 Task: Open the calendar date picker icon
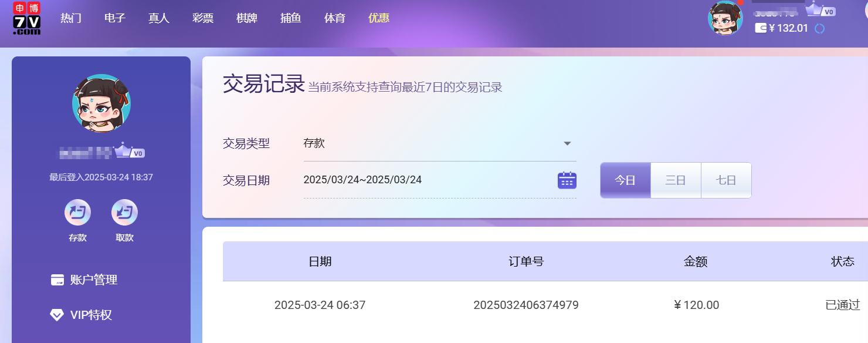567,180
